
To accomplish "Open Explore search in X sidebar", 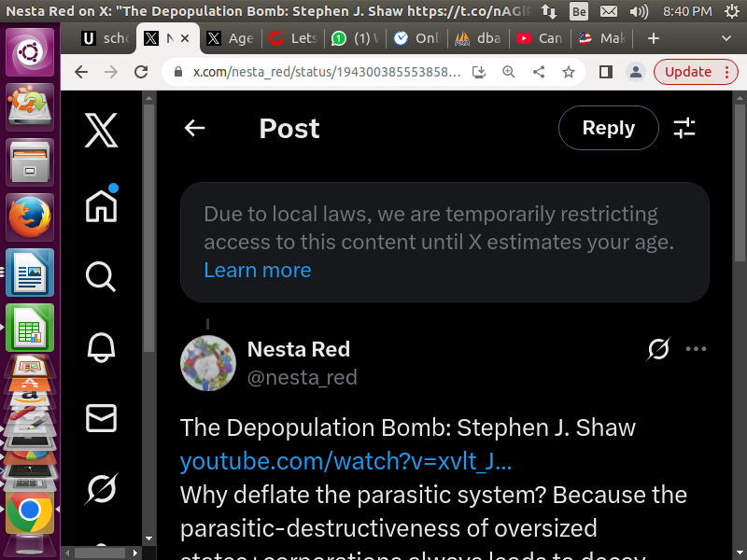I will pos(101,276).
